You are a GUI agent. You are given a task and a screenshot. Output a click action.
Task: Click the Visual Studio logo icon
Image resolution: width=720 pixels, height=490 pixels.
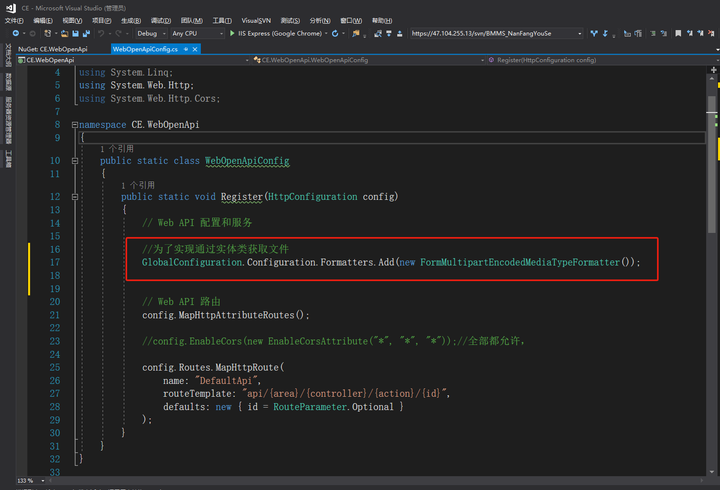pyautogui.click(x=10, y=7)
